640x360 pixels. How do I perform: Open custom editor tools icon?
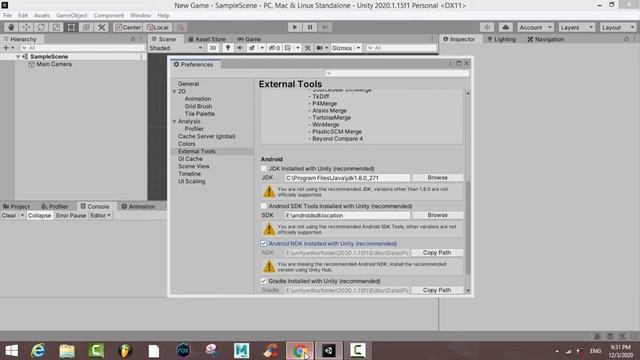pyautogui.click(x=102, y=27)
